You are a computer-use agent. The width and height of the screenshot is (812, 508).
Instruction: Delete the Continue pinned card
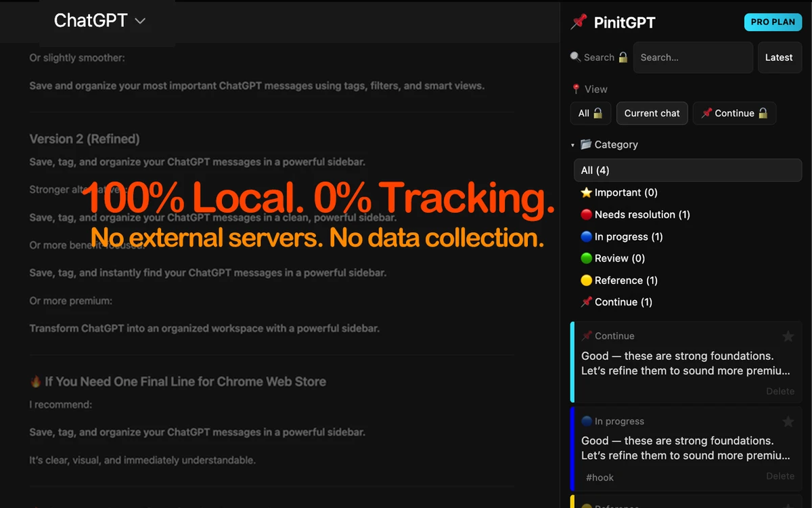(780, 391)
